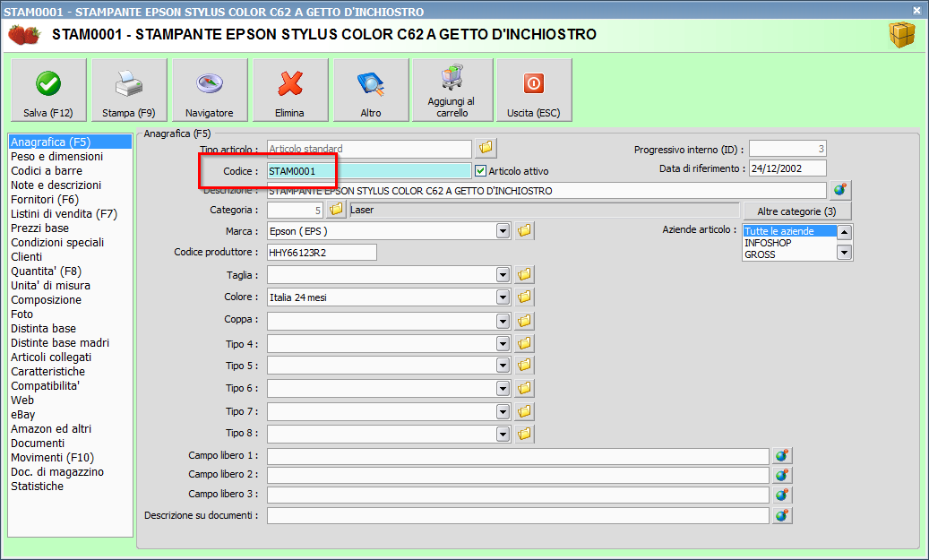Click folder icon beside Tipo articolo field

coord(486,147)
